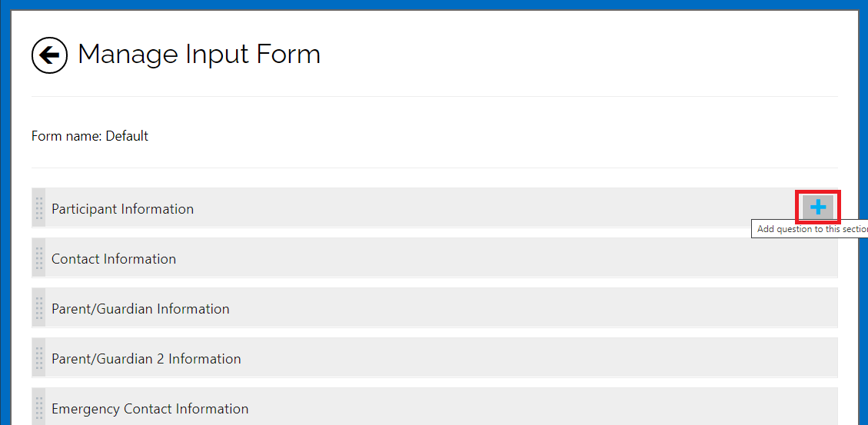Click the Add question to this section tooltip
This screenshot has width=868, height=425.
(x=810, y=229)
